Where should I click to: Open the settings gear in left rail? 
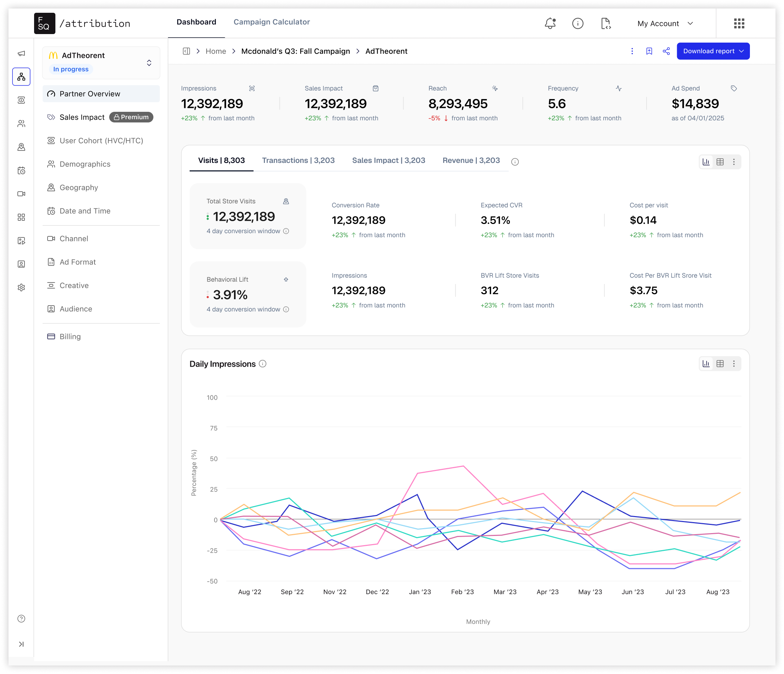tap(22, 287)
